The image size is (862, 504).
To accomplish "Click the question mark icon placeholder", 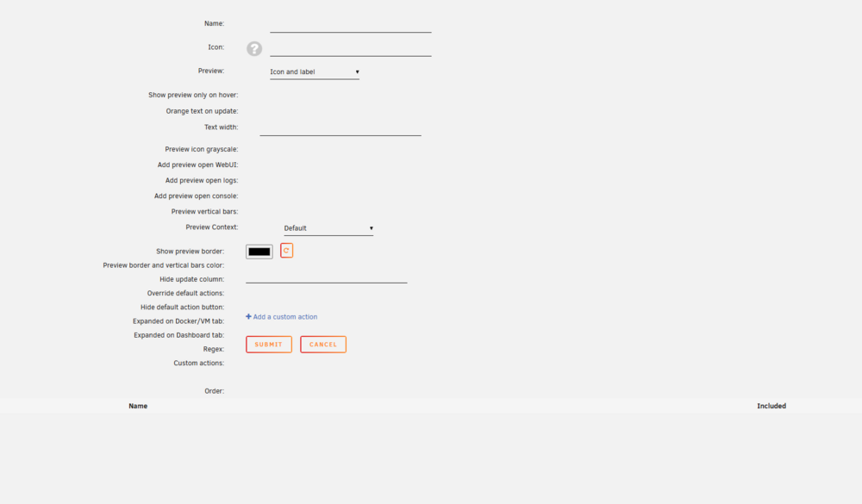I will [254, 48].
